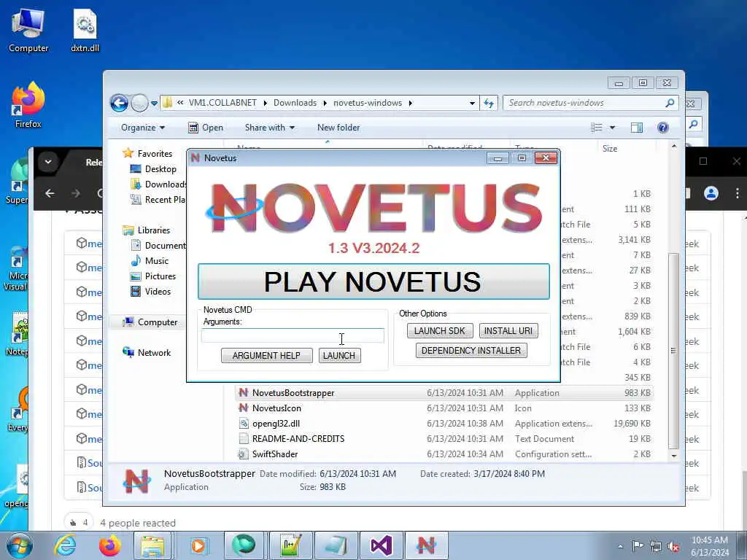The image size is (747, 560).
Task: Expand the address bar history dropdown
Action: tap(472, 103)
